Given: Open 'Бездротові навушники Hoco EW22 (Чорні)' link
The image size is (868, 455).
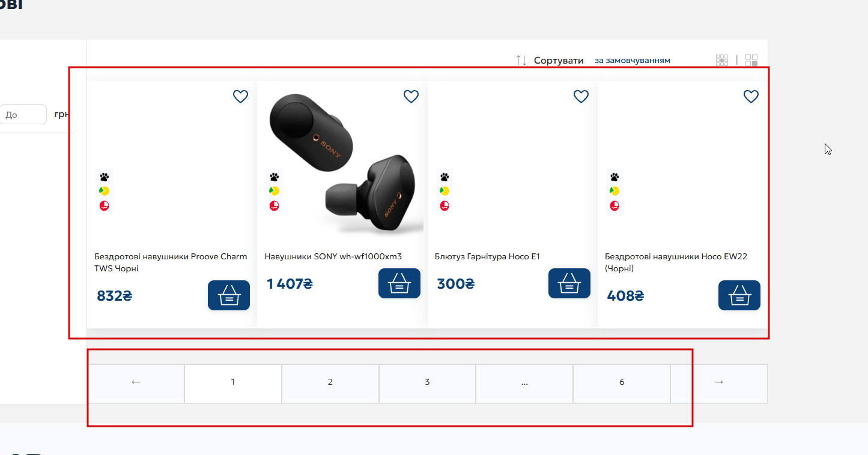Looking at the screenshot, I should point(676,262).
